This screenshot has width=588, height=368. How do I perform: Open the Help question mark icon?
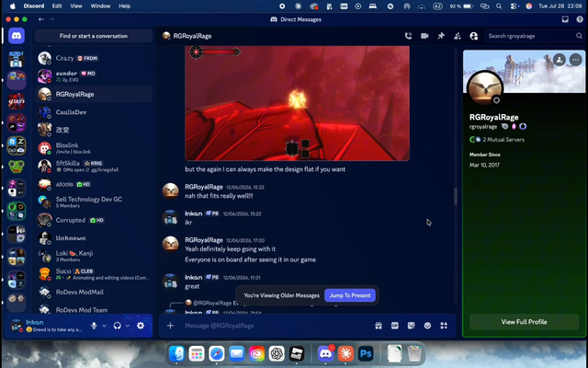(580, 19)
